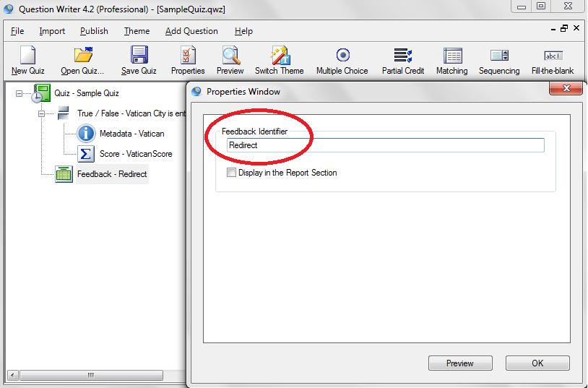The height and width of the screenshot is (388, 588).
Task: Save the quiz using Save Quiz icon
Action: coord(139,55)
